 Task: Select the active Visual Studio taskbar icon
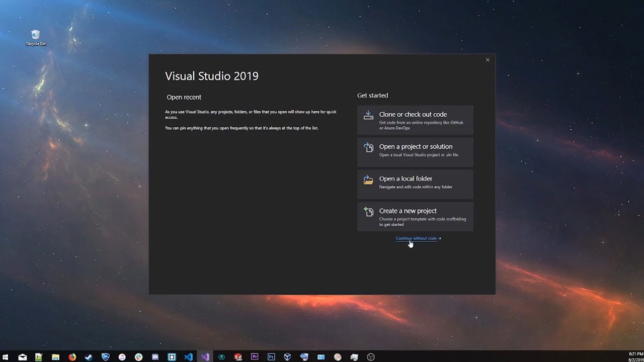click(x=205, y=357)
